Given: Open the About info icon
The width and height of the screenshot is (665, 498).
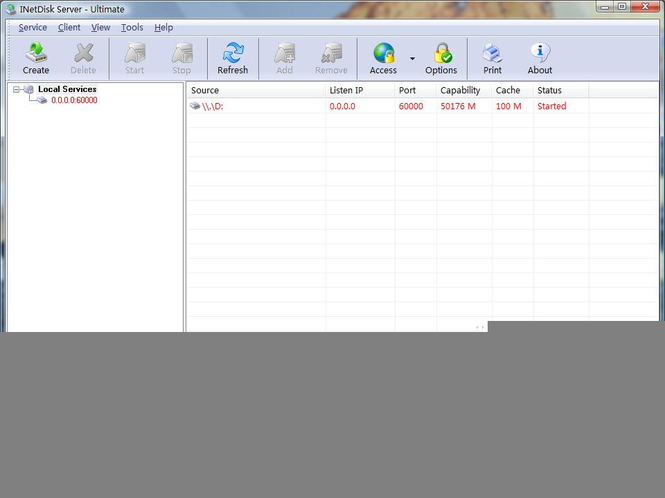Looking at the screenshot, I should coord(540,53).
